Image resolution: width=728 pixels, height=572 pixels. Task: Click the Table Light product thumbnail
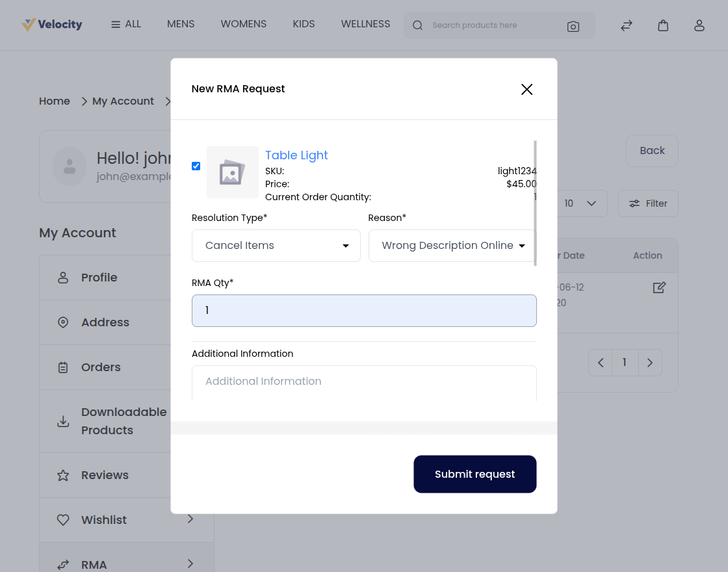[233, 172]
